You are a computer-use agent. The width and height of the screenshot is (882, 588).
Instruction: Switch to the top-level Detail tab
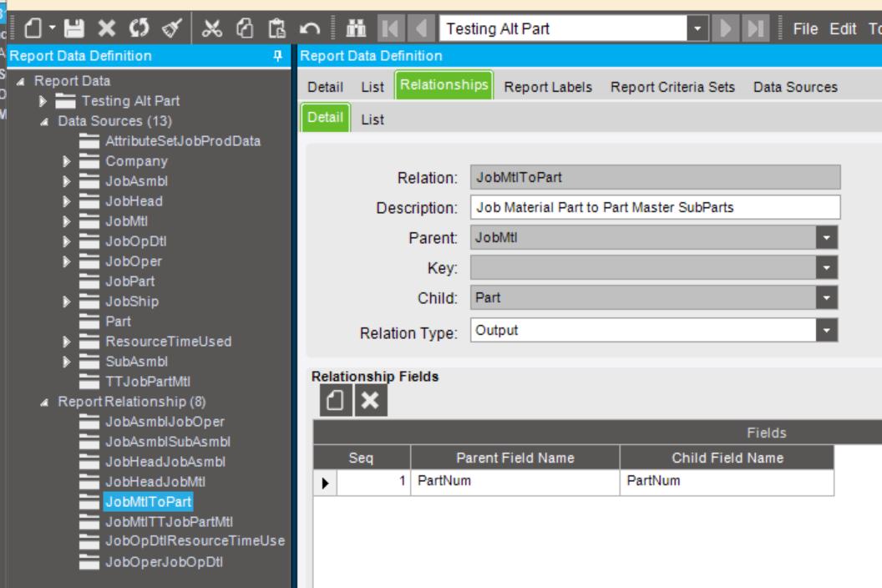point(325,87)
